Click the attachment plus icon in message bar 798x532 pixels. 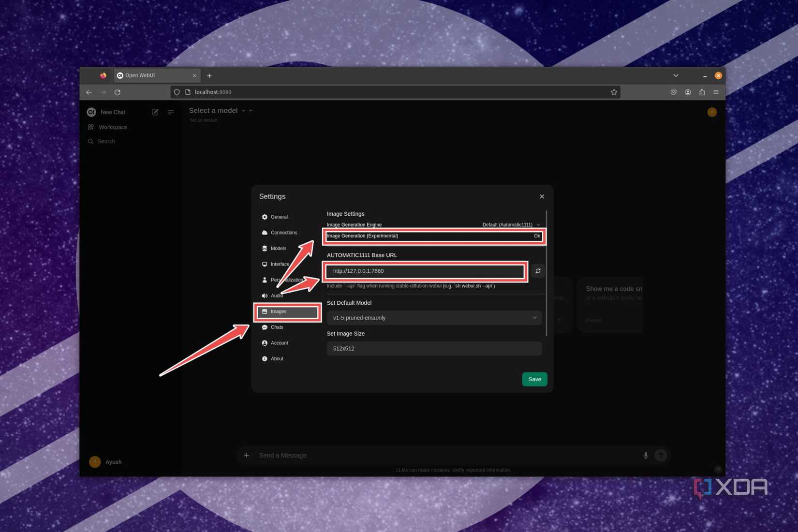[247, 456]
